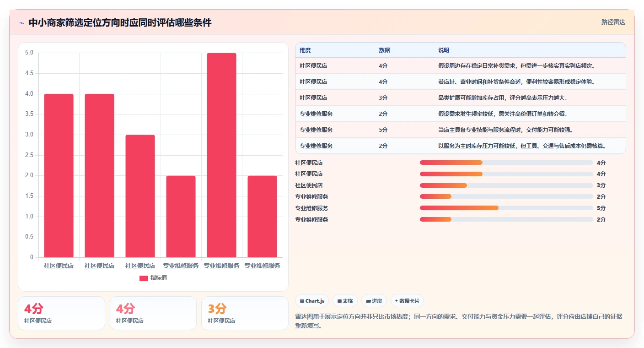Screen dimensions: 644x348
Task: Click the 维度 column header
Action: click(x=305, y=50)
